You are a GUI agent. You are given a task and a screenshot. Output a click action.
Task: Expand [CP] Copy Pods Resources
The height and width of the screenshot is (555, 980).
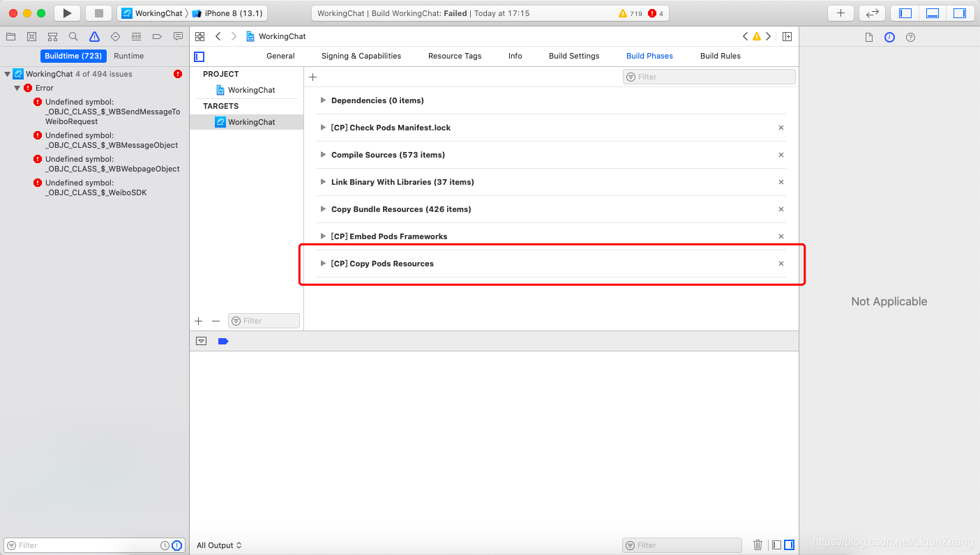tap(323, 264)
